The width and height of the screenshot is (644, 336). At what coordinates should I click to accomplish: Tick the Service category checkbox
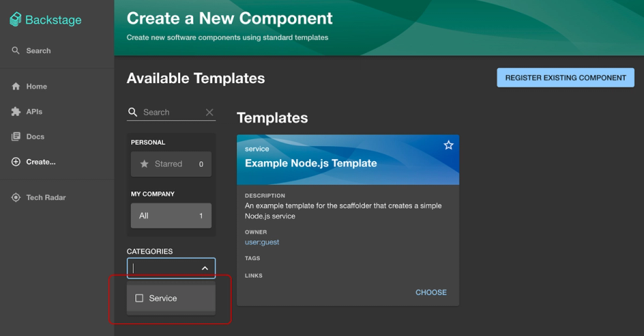pos(140,298)
